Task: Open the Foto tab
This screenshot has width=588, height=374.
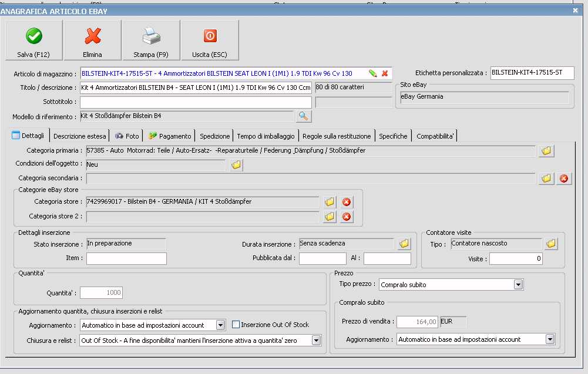Action: 127,136
